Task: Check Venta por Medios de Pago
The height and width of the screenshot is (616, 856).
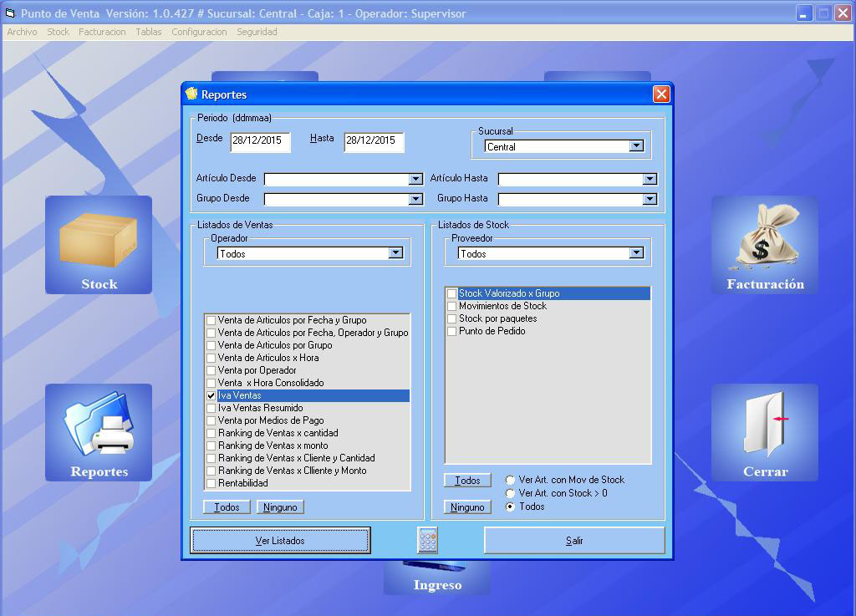Action: tap(211, 420)
